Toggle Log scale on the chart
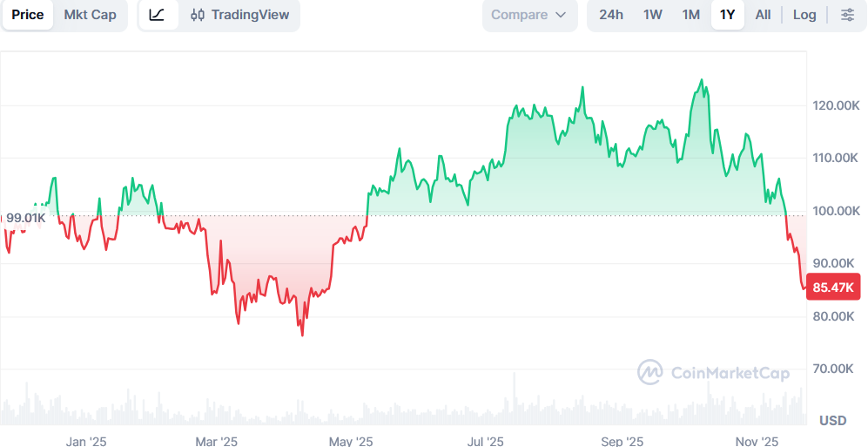The image size is (868, 447). (804, 15)
